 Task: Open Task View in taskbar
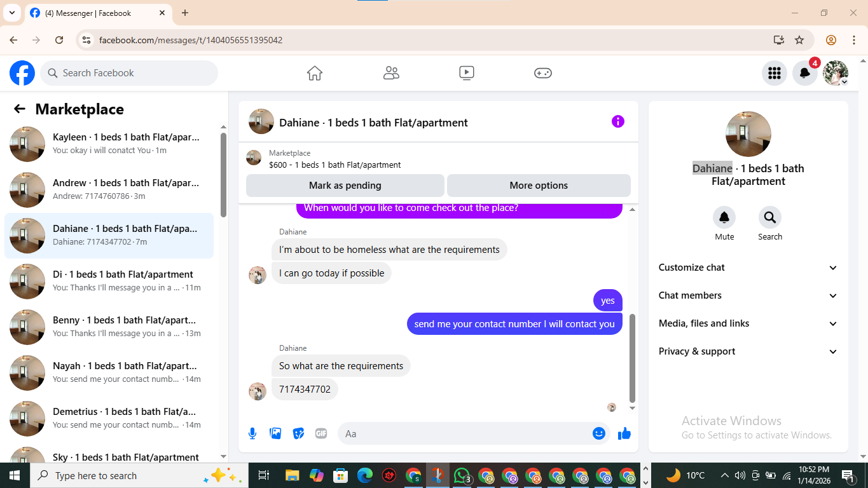click(x=264, y=475)
